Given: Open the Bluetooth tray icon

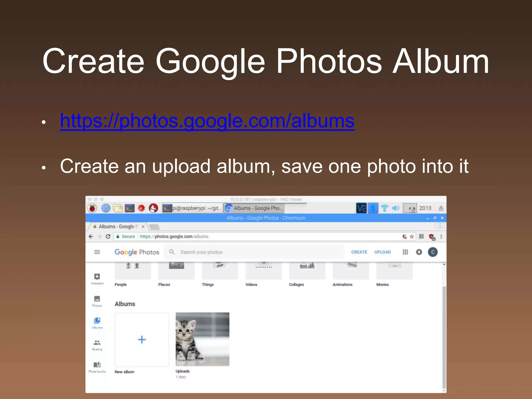Looking at the screenshot, I should pyautogui.click(x=373, y=208).
